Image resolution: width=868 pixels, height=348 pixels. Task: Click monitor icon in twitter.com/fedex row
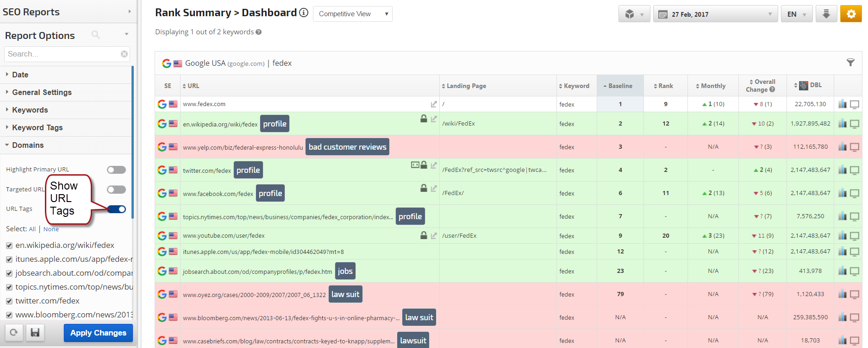pos(855,170)
